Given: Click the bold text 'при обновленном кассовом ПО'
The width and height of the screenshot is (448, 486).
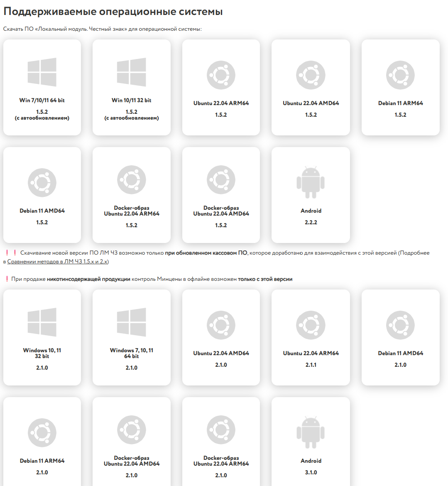Looking at the screenshot, I should pyautogui.click(x=206, y=253).
